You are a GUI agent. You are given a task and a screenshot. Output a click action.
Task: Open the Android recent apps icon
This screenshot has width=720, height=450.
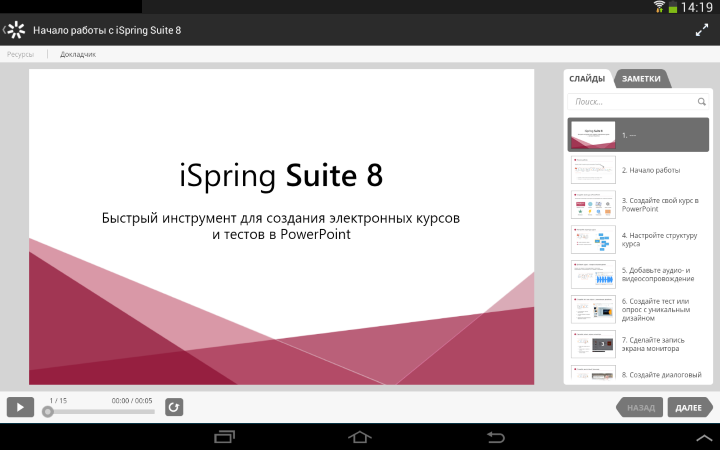[225, 437]
